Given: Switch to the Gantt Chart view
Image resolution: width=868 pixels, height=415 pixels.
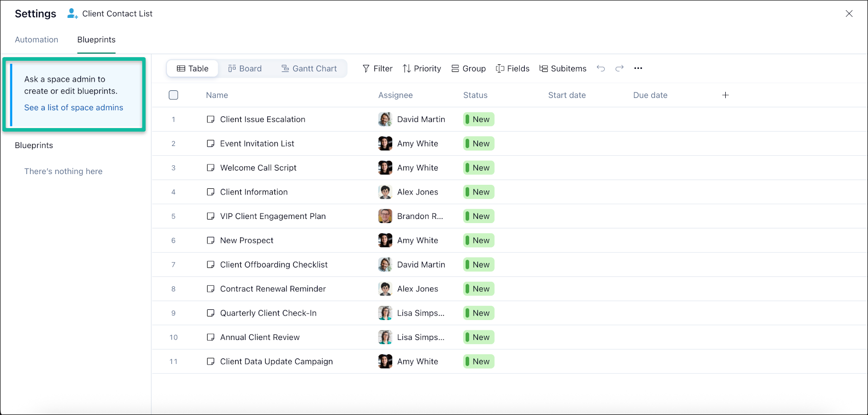Looking at the screenshot, I should [309, 68].
